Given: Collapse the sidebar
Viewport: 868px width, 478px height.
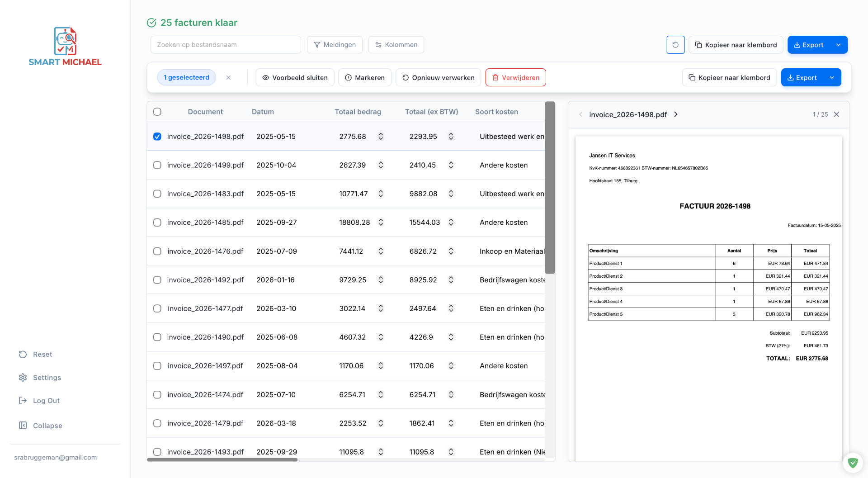Looking at the screenshot, I should [40, 426].
